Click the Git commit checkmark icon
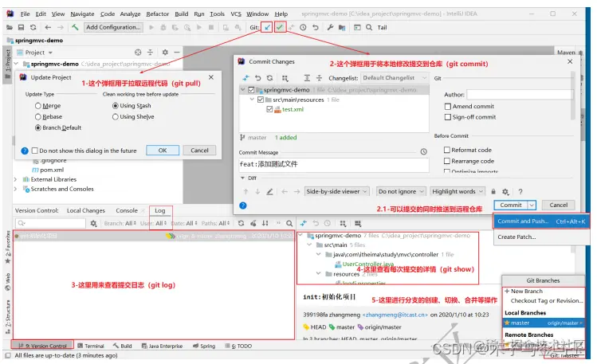The width and height of the screenshot is (597, 364). tap(280, 27)
